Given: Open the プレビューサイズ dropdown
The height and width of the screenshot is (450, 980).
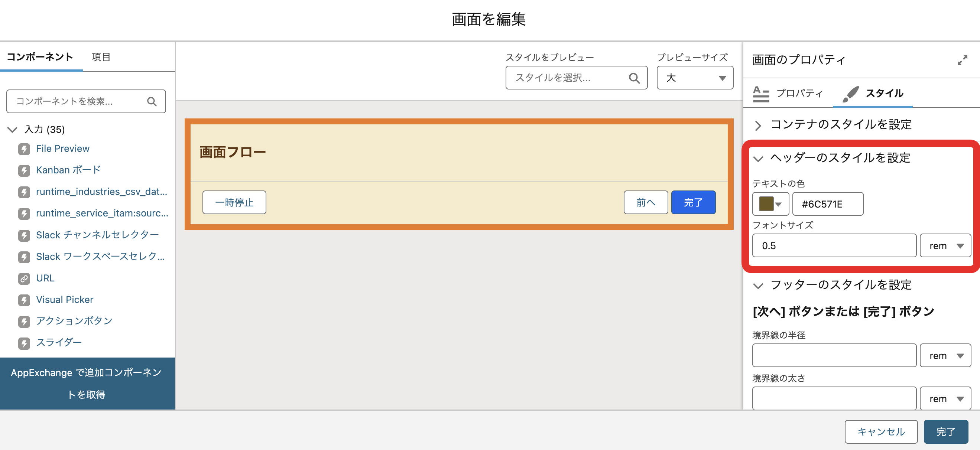Looking at the screenshot, I should coord(695,78).
